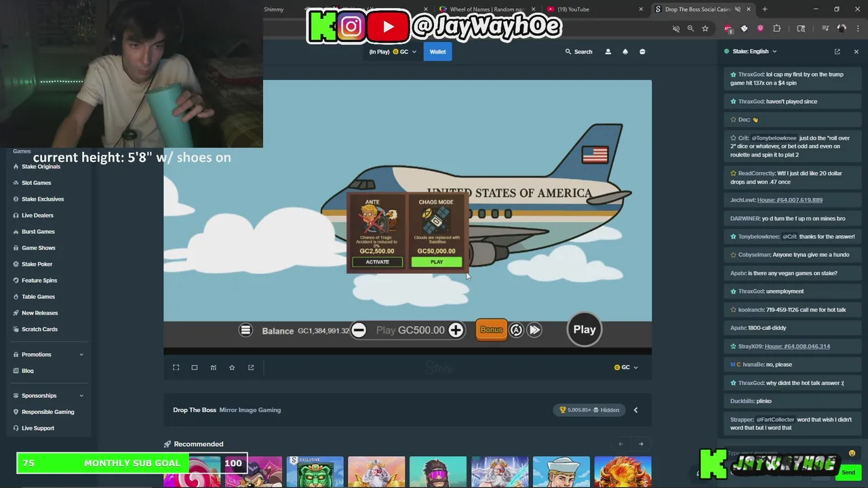Go to next Recommended games page
The image size is (868, 488).
[641, 444]
